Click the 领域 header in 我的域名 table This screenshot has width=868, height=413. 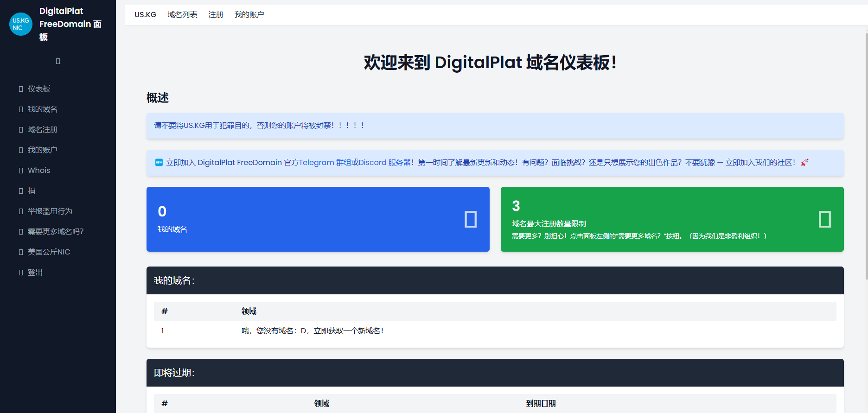249,311
